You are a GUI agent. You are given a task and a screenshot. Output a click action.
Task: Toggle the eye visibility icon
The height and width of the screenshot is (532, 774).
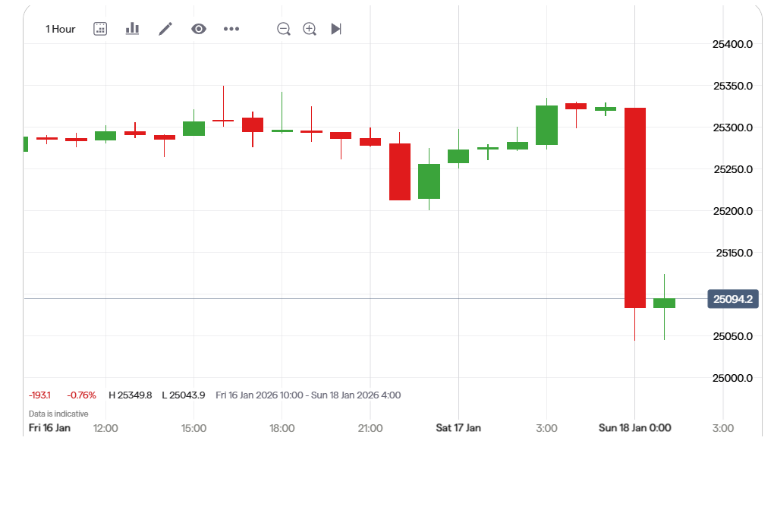(x=199, y=29)
